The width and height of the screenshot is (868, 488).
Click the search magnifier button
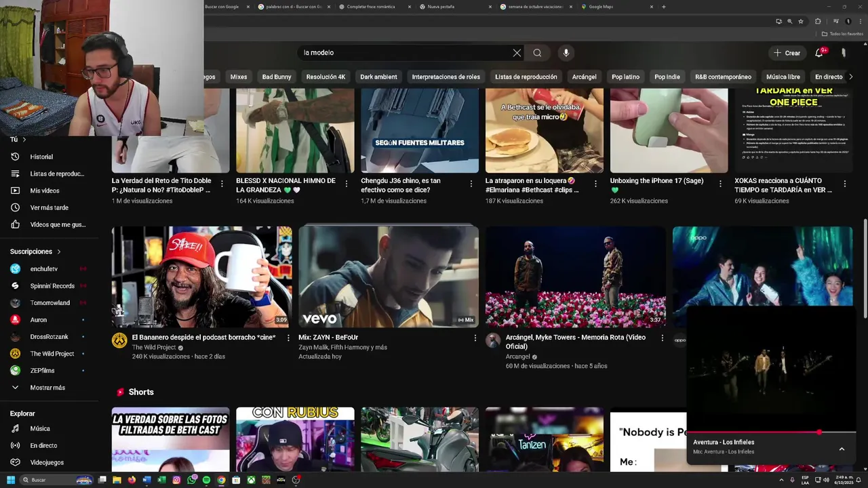tap(537, 53)
